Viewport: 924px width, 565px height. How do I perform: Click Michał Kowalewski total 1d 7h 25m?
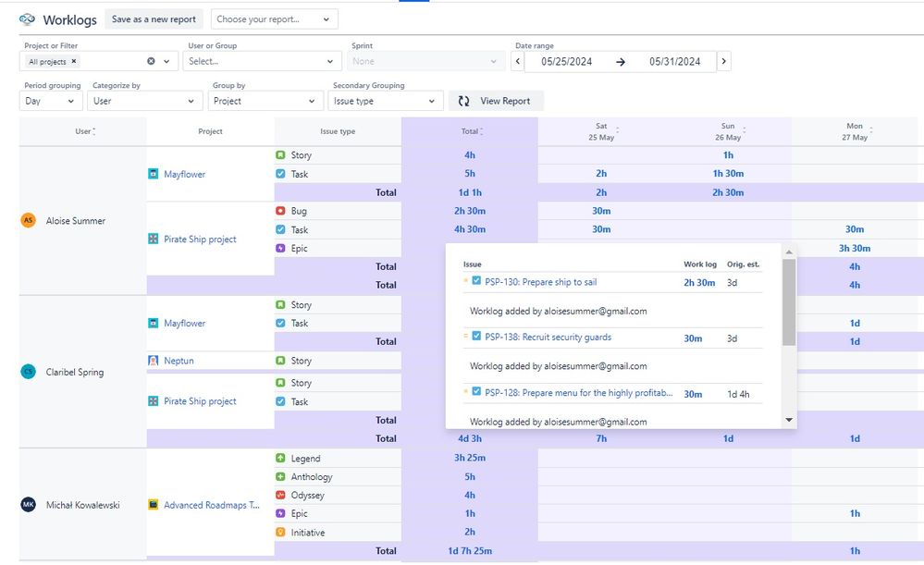470,551
